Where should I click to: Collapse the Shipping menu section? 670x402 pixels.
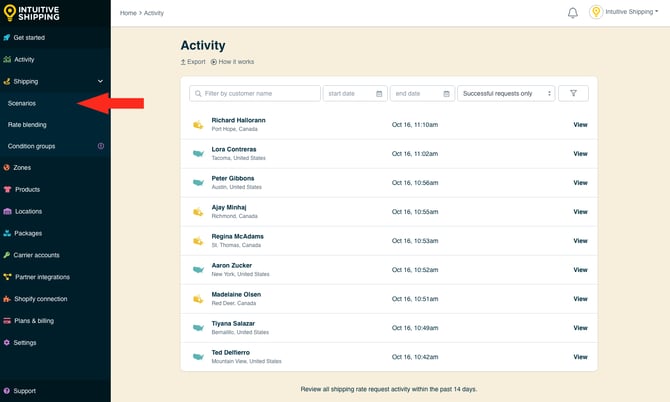pyautogui.click(x=100, y=81)
